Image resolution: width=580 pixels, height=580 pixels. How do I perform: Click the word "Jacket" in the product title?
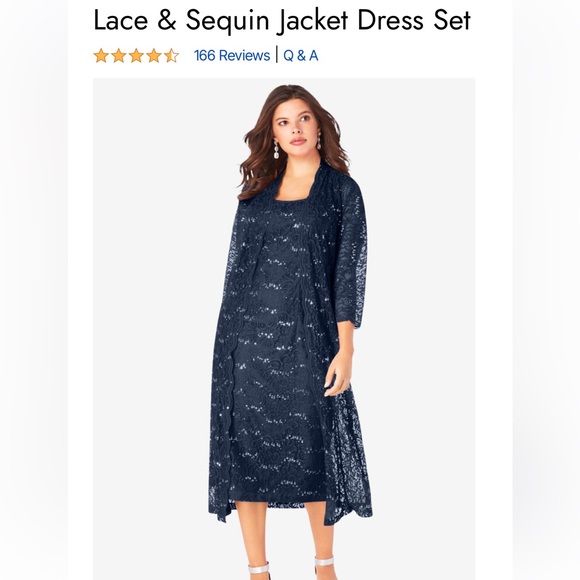pos(313,21)
